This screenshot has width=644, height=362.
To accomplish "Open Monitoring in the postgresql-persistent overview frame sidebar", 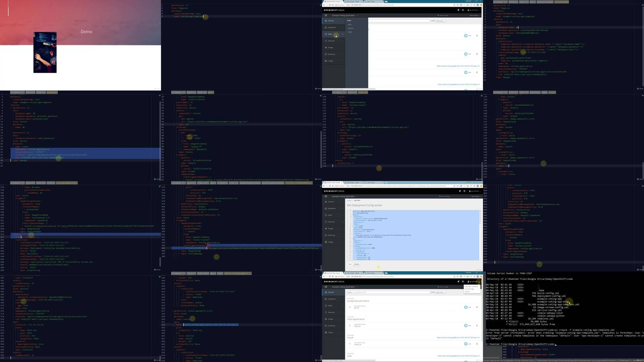I will (x=333, y=326).
